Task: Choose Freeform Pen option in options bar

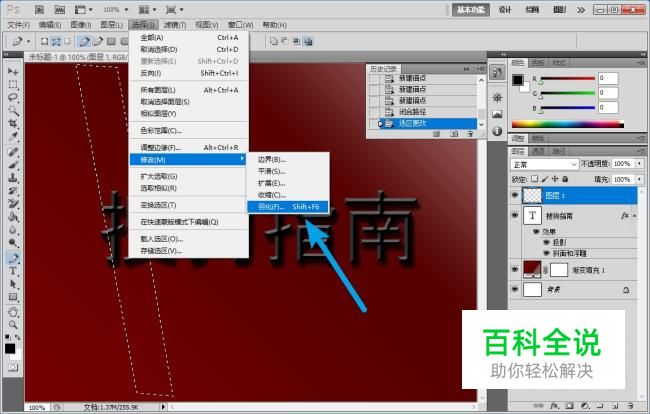Action: click(98, 41)
